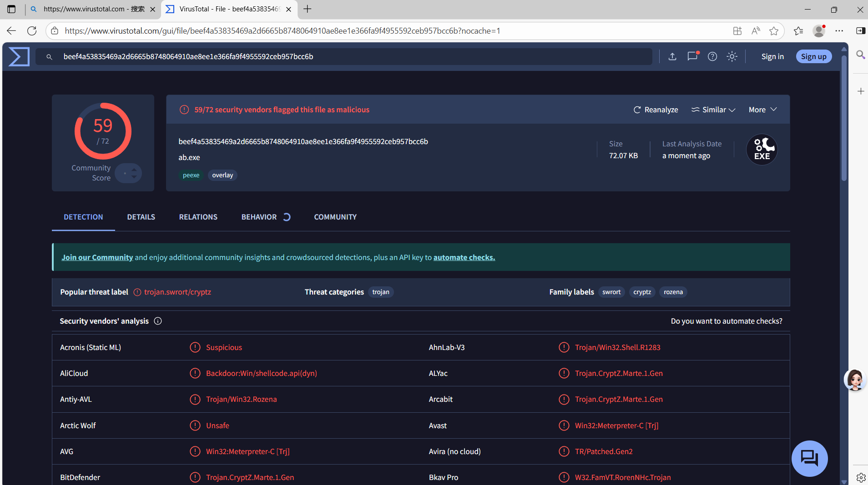868x485 pixels.
Task: Click the sidebar settings gear icon
Action: [861, 477]
